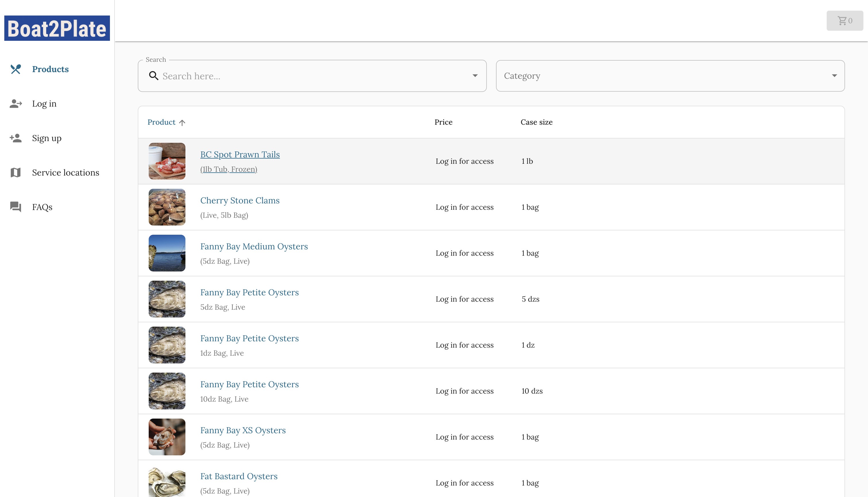Open the BC Spot Prawn Tails link
This screenshot has width=868, height=497.
(240, 154)
